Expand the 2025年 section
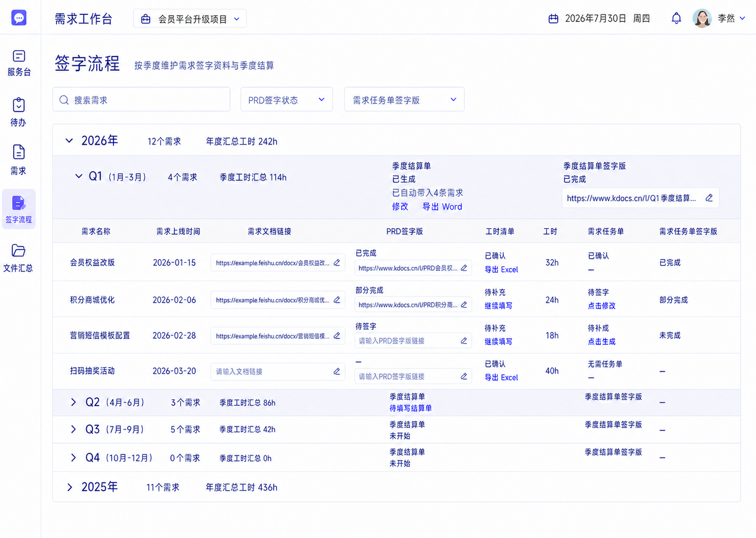 coord(70,487)
